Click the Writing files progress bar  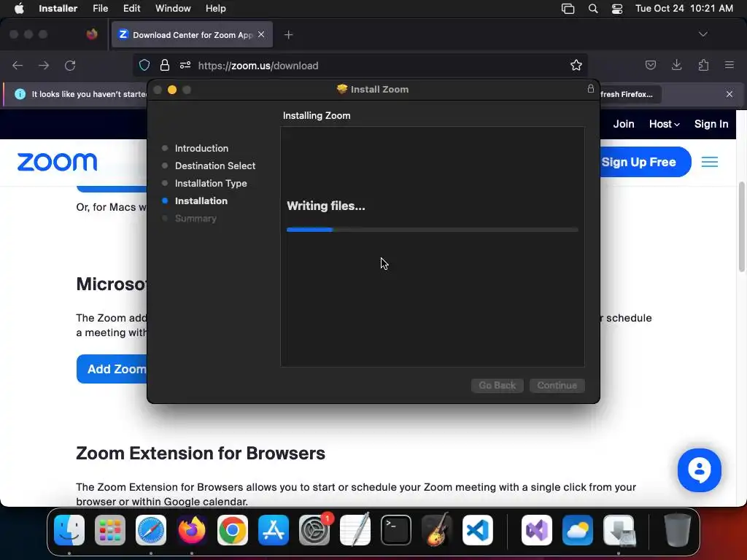coord(432,230)
